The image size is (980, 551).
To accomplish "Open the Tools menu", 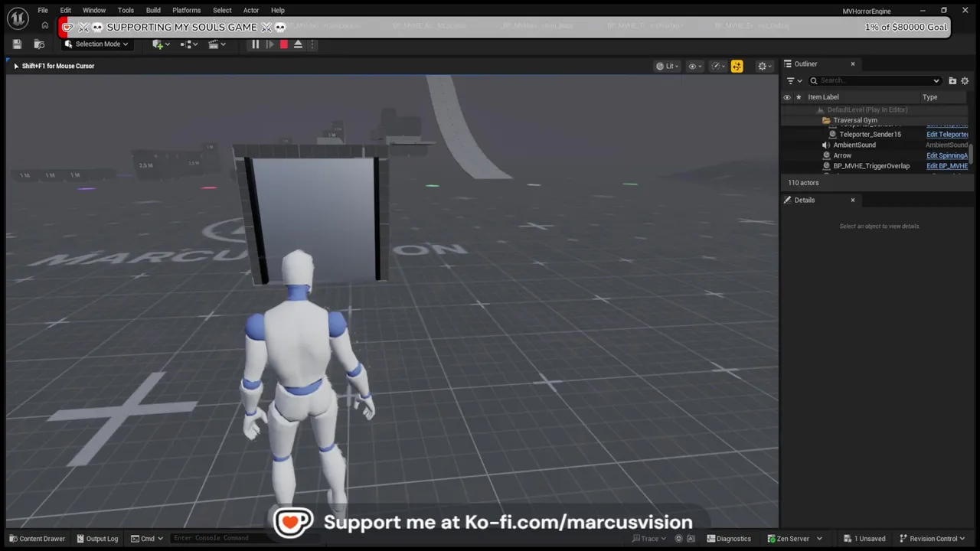I will 126,11.
